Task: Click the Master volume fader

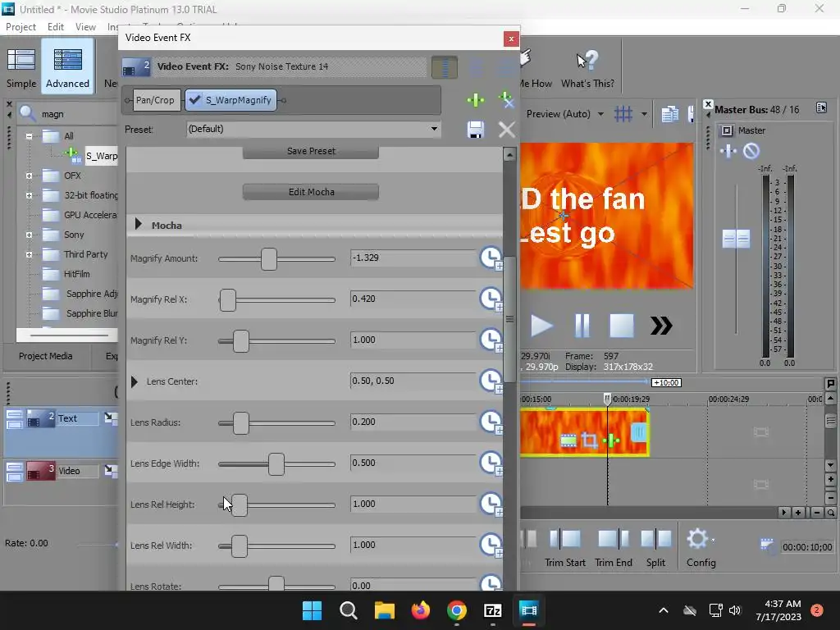Action: tap(736, 239)
